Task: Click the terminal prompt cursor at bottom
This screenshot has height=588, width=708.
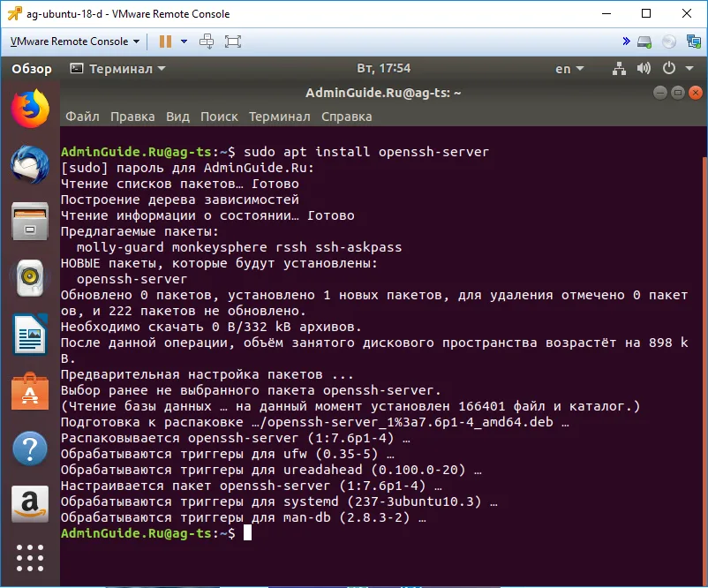Action: (x=247, y=533)
